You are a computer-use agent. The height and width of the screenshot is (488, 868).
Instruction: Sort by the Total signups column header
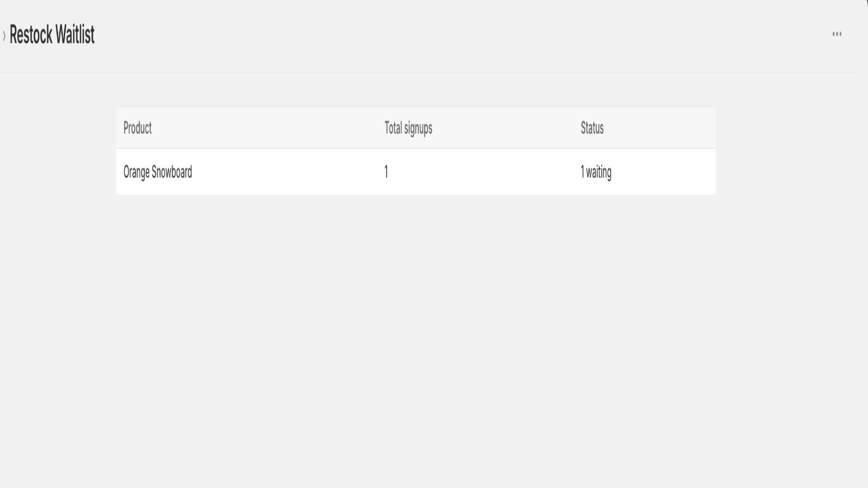(409, 129)
